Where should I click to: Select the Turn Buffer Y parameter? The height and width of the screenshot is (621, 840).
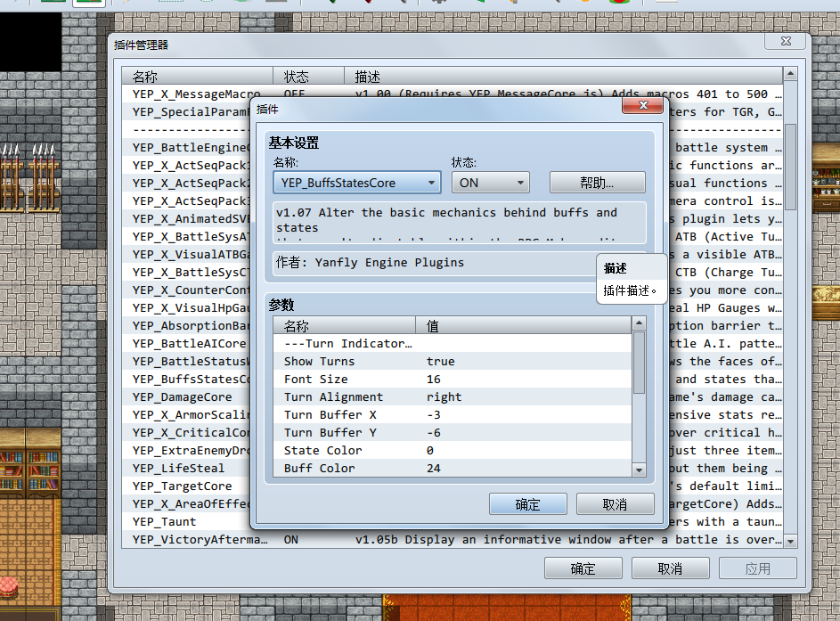point(453,432)
